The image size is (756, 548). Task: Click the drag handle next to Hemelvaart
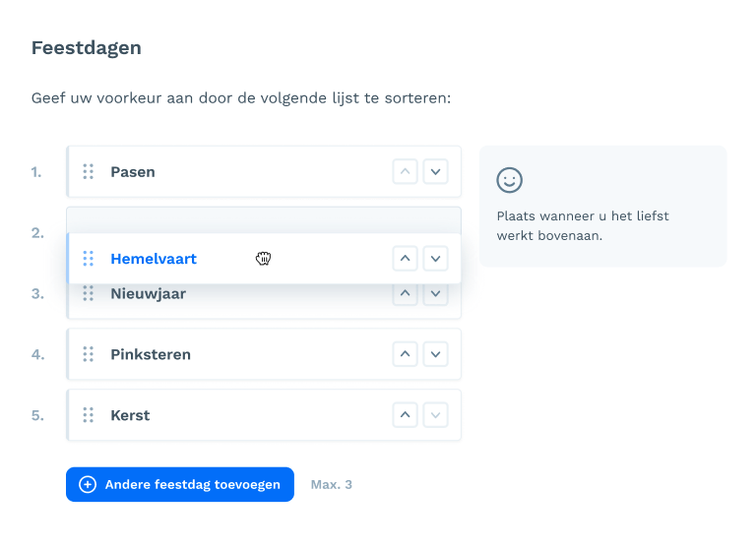(x=88, y=259)
